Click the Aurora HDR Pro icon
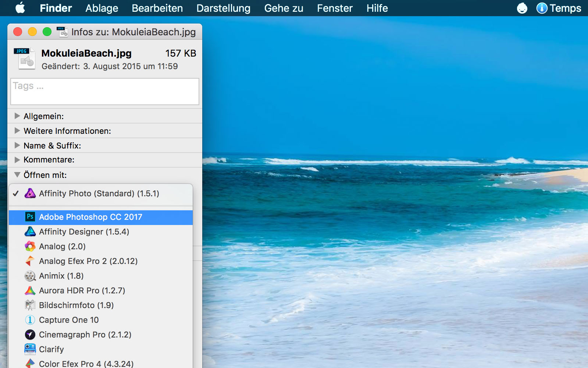Image resolution: width=588 pixels, height=368 pixels. [30, 290]
